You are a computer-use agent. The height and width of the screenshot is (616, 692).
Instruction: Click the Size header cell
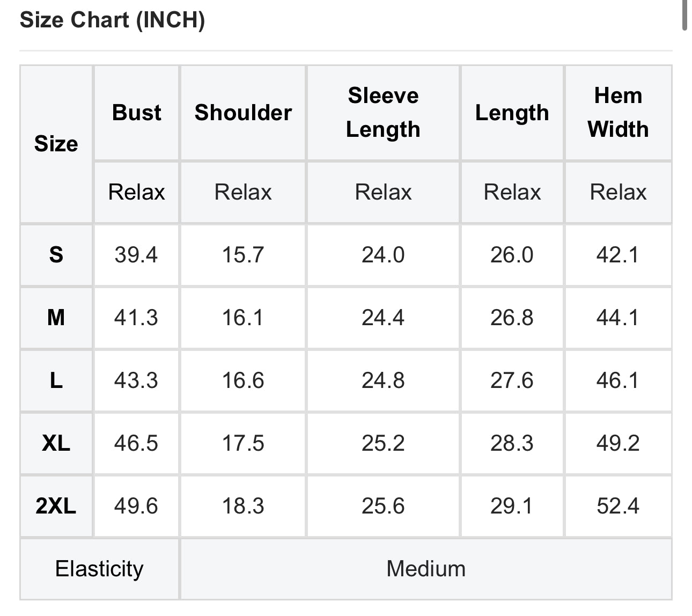[56, 144]
